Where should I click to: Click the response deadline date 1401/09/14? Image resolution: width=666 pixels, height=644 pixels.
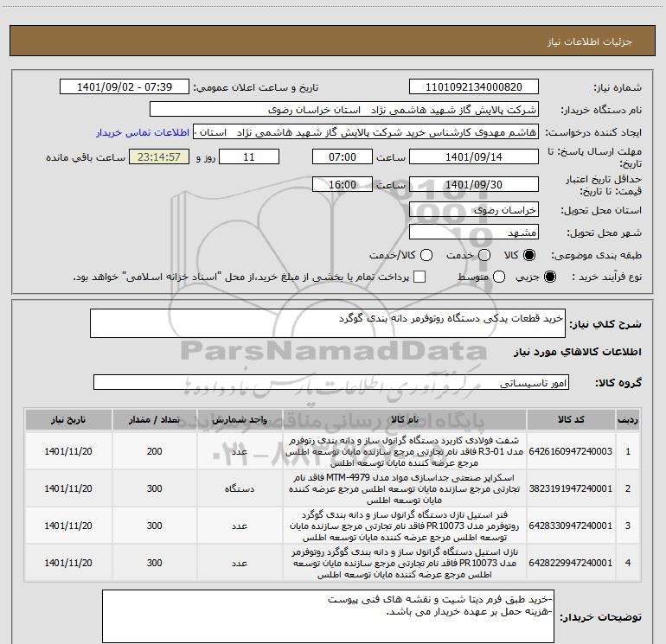474,156
